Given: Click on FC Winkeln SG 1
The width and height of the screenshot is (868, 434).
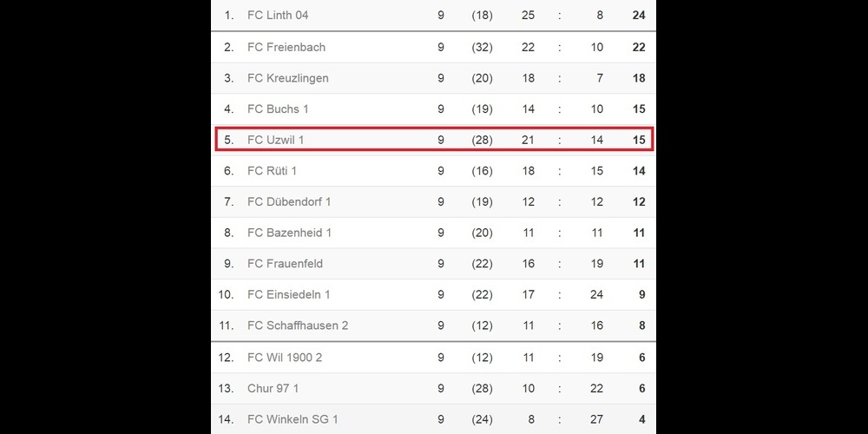Looking at the screenshot, I should [293, 420].
